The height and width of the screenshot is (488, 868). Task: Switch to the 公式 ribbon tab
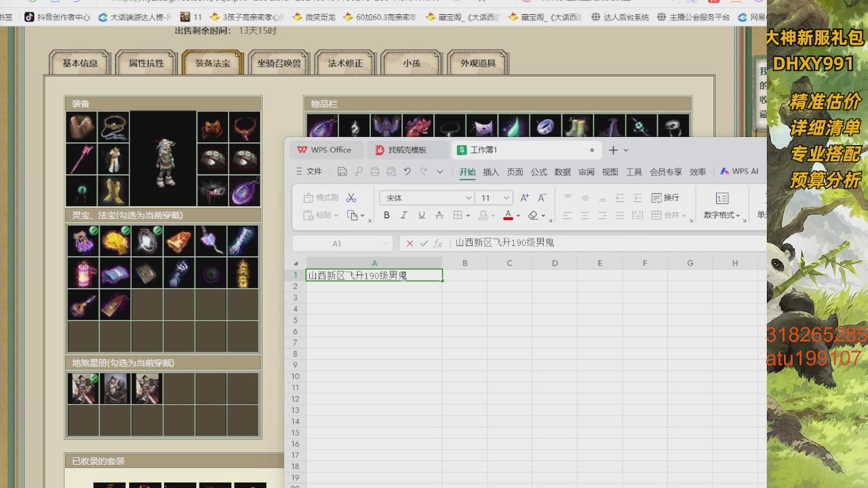[x=539, y=172]
